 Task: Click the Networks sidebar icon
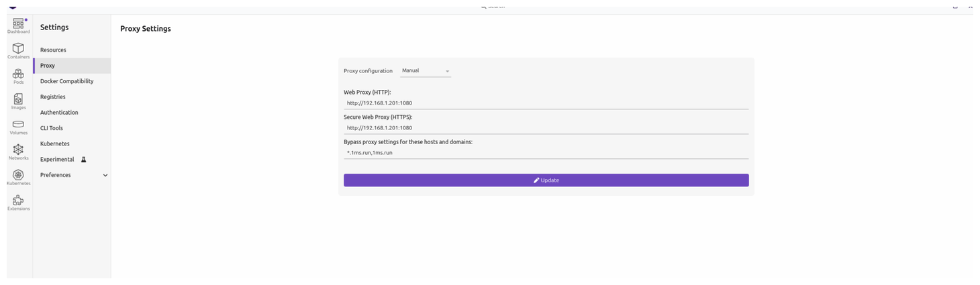(x=18, y=151)
